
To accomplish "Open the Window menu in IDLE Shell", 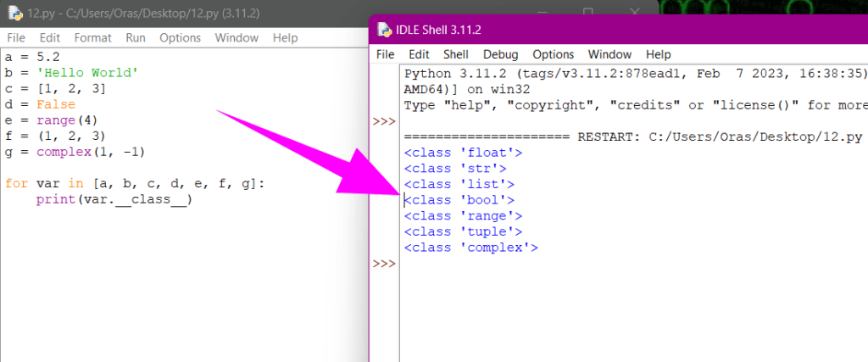I will (x=609, y=54).
